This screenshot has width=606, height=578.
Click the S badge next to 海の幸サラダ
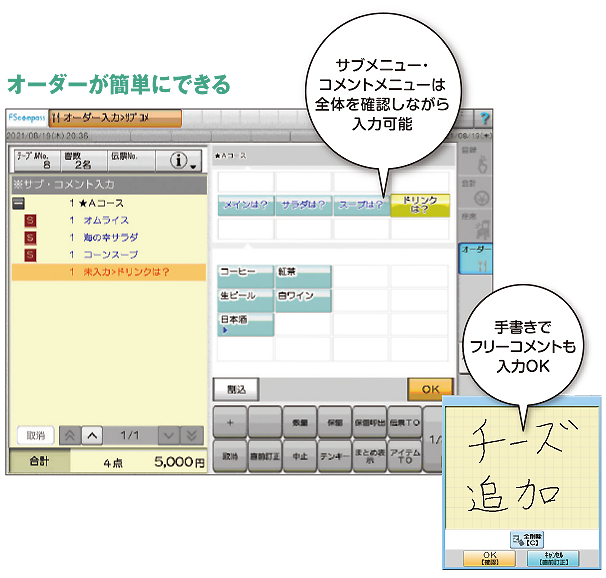(x=30, y=237)
